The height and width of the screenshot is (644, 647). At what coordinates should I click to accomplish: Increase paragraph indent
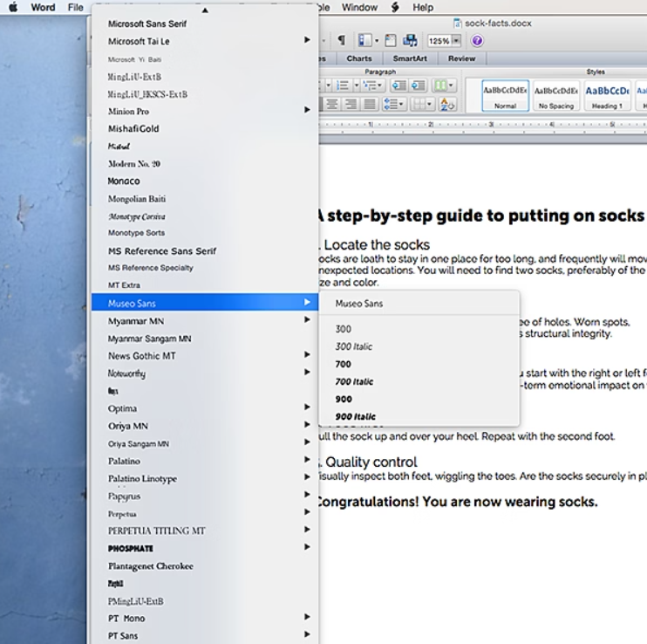(x=418, y=86)
